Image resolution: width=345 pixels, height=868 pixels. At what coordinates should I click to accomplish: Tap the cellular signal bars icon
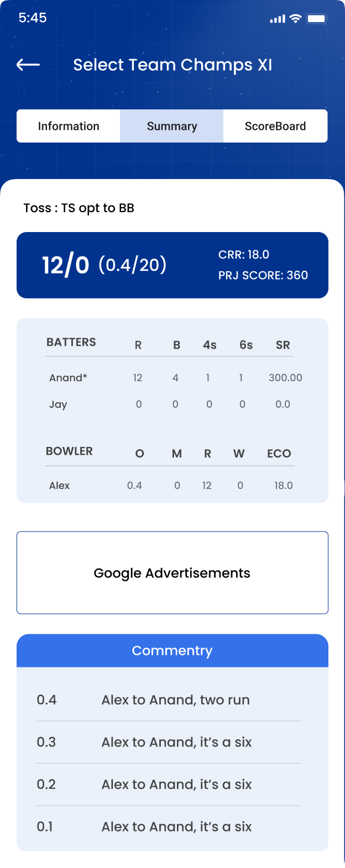coord(277,19)
